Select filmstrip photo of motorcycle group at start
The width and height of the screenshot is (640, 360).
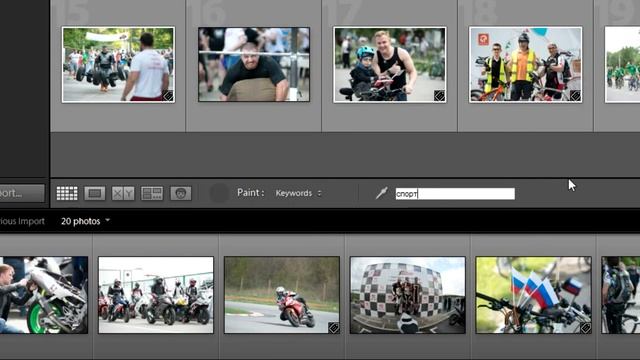tap(156, 295)
